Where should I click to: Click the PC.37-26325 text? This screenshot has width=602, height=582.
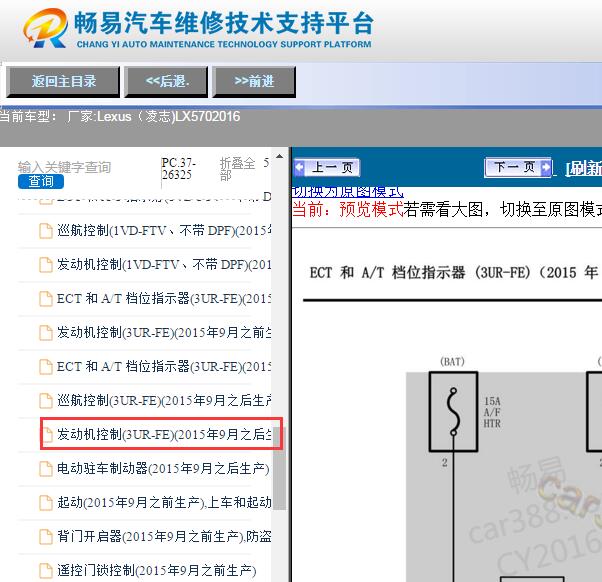click(x=179, y=169)
